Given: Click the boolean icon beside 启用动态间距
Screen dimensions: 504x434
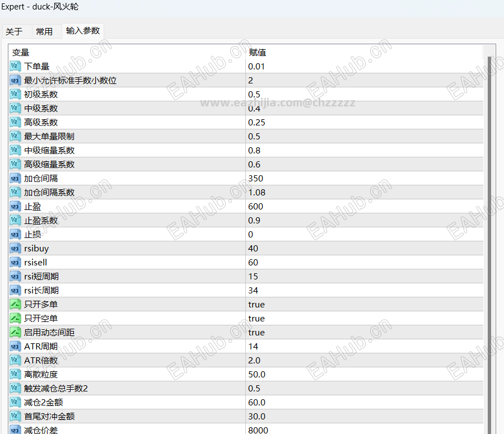Looking at the screenshot, I should [15, 333].
